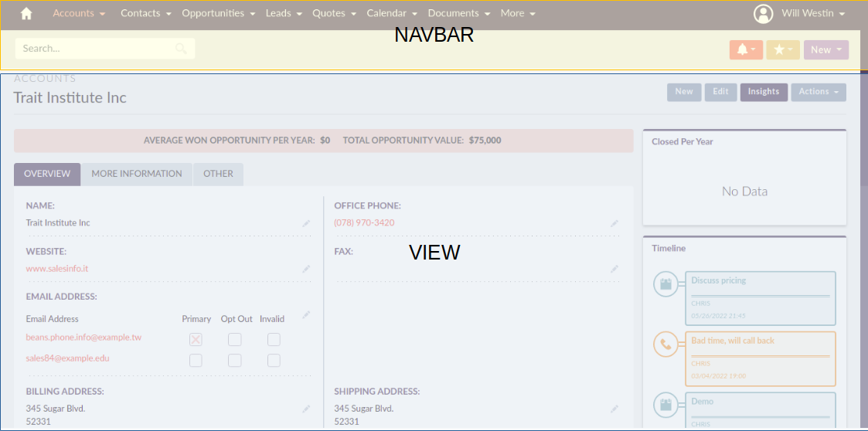This screenshot has height=431, width=868.
Task: Click the Edit record button
Action: click(x=720, y=92)
